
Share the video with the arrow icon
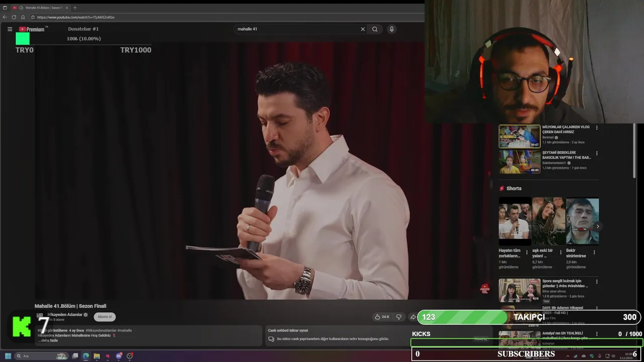tap(413, 317)
